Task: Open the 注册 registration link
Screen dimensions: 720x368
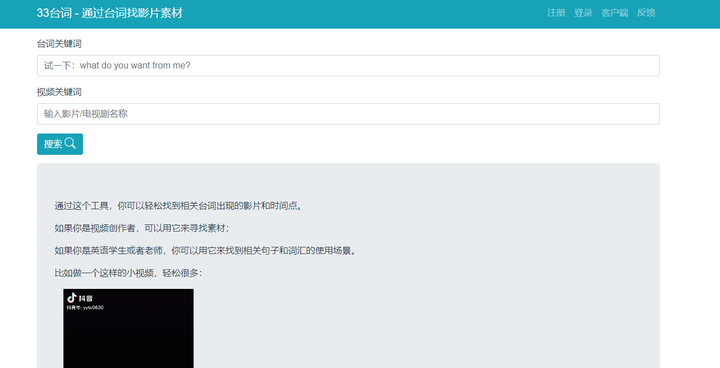Action: point(556,13)
